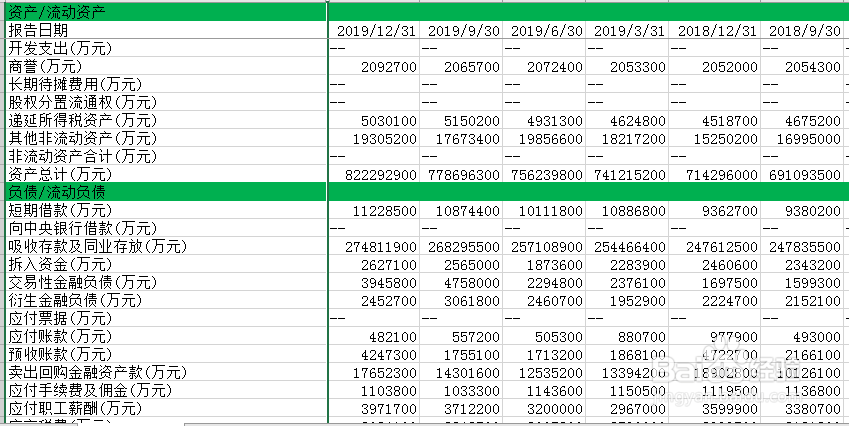This screenshot has width=849, height=426.
Task: Select total assets value 741215200
Action: click(627, 174)
